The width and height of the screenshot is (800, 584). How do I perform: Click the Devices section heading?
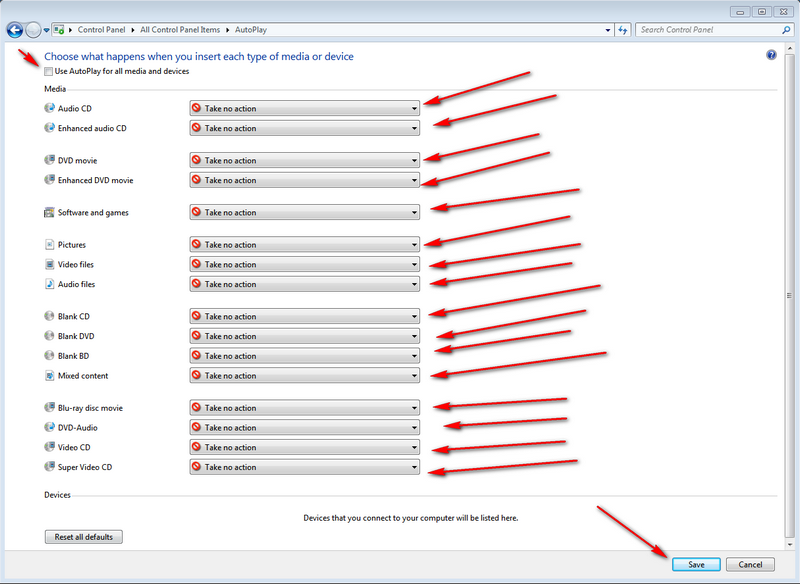tap(57, 495)
